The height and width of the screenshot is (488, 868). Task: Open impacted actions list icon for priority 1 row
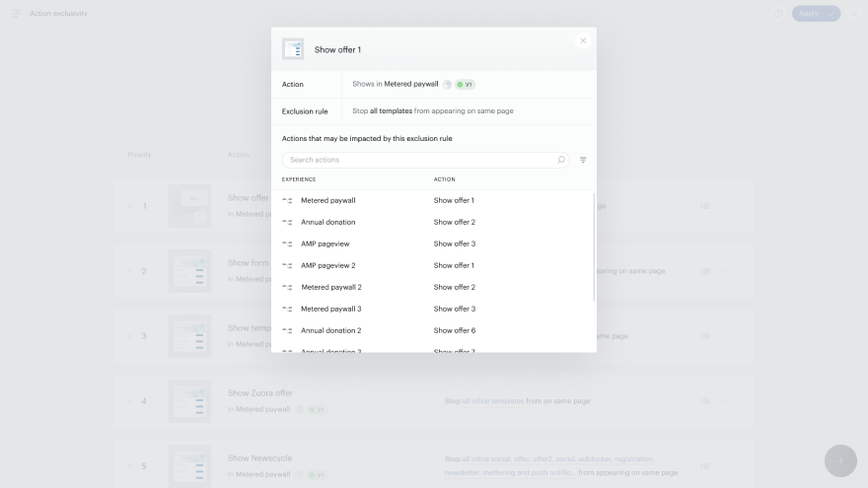pos(705,206)
